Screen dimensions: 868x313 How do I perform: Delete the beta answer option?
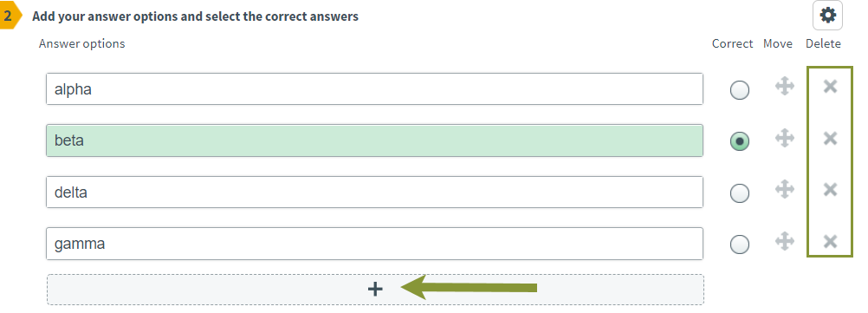click(x=830, y=138)
